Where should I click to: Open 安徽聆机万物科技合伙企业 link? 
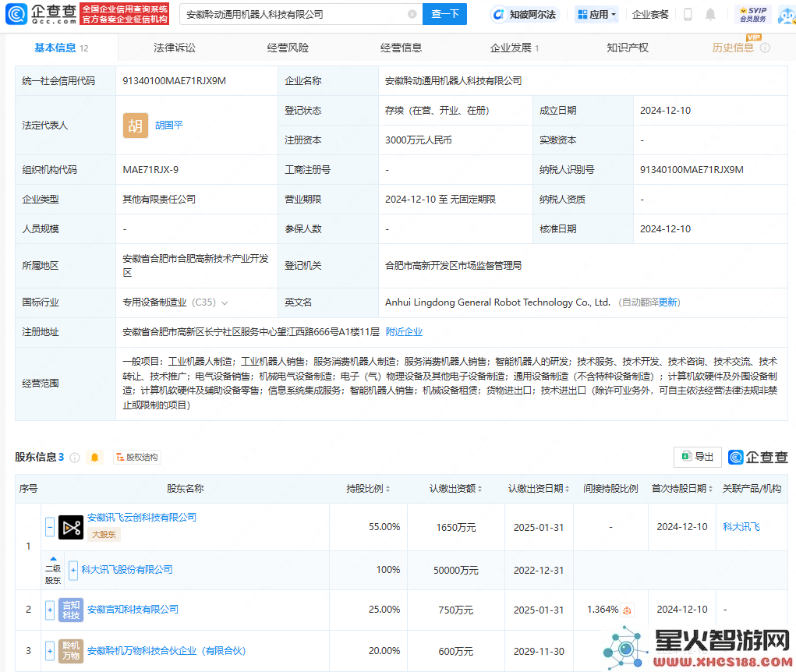(166, 651)
